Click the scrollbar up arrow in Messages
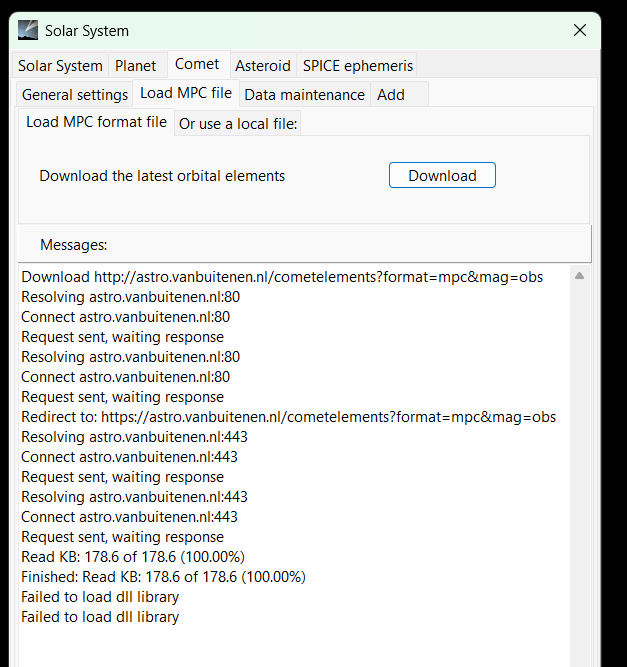Screen dimensions: 627x667 579,276
